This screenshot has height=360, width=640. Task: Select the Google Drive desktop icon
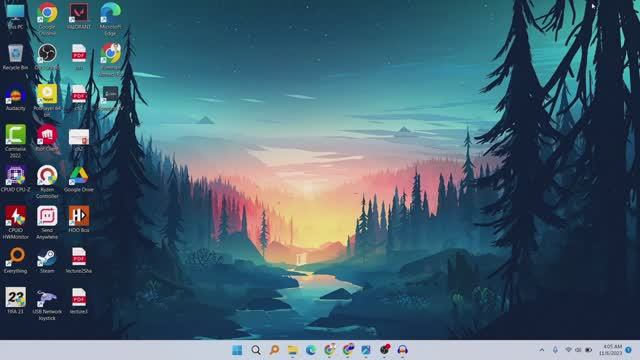79,179
